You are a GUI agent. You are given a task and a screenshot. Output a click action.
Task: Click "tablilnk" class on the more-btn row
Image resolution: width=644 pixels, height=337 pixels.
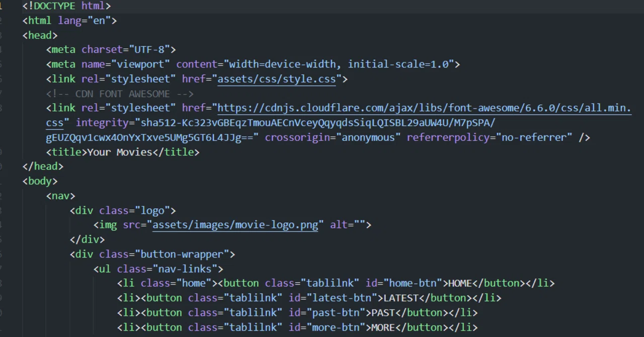tap(253, 327)
